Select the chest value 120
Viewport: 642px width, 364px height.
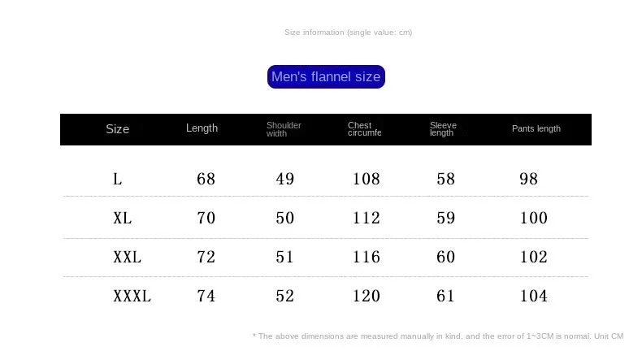367,296
